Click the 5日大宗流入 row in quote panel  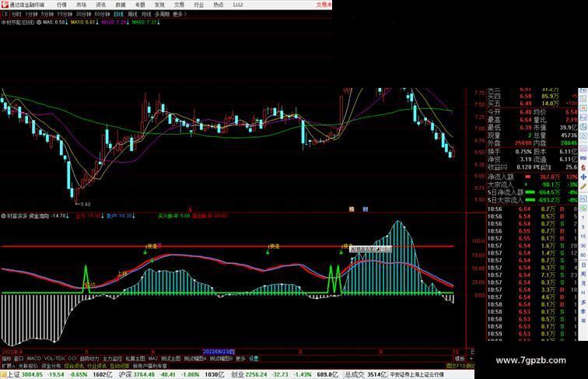(x=532, y=200)
